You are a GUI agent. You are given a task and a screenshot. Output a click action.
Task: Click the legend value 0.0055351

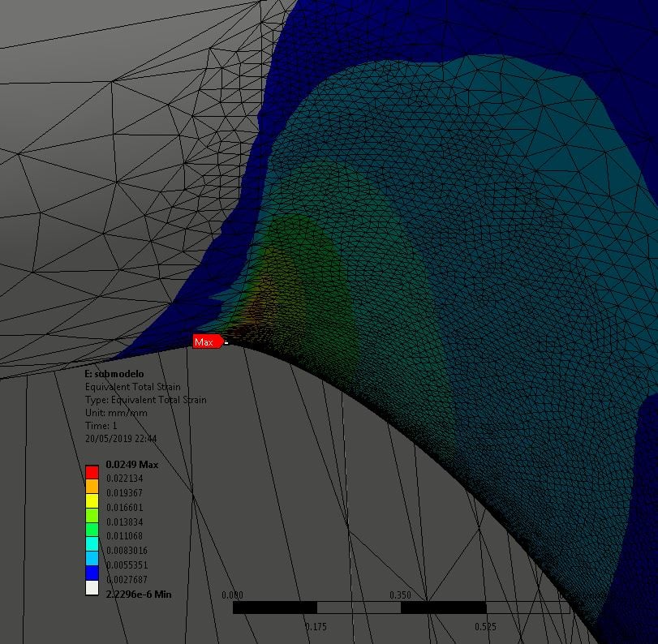point(127,565)
